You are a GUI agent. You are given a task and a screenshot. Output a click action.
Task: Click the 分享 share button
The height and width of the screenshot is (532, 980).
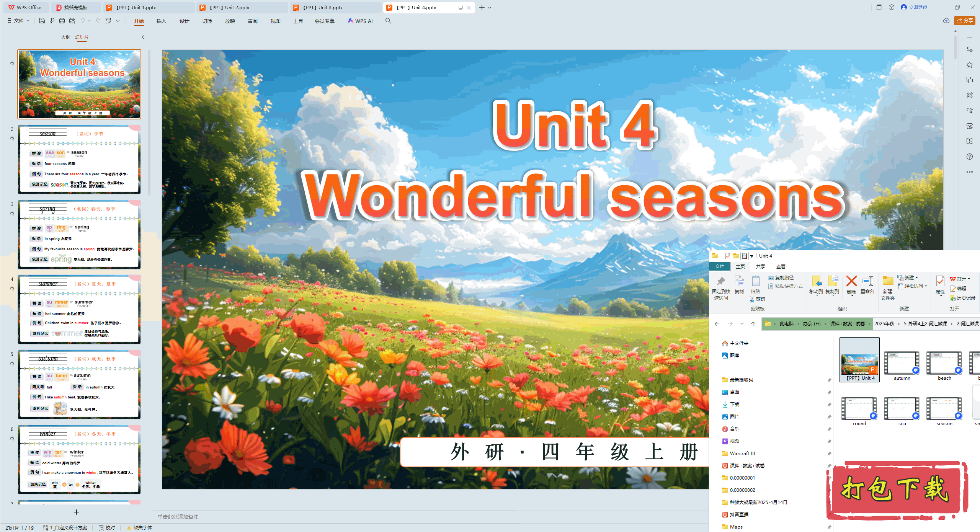click(965, 21)
